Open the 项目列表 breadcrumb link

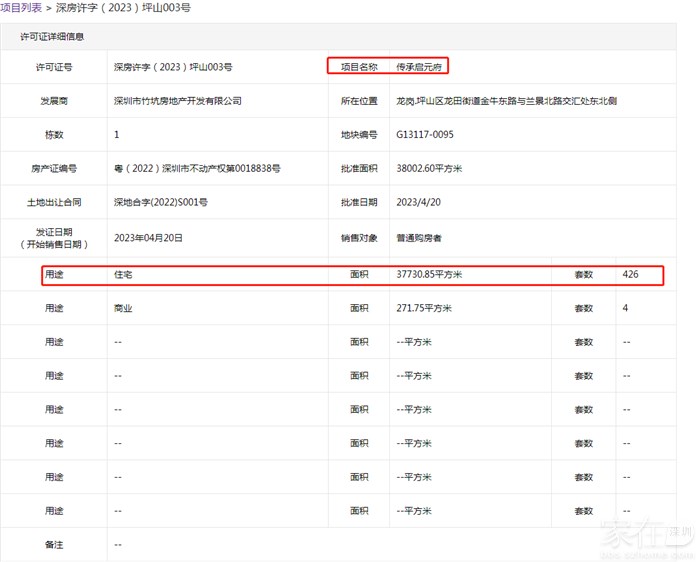tap(21, 8)
